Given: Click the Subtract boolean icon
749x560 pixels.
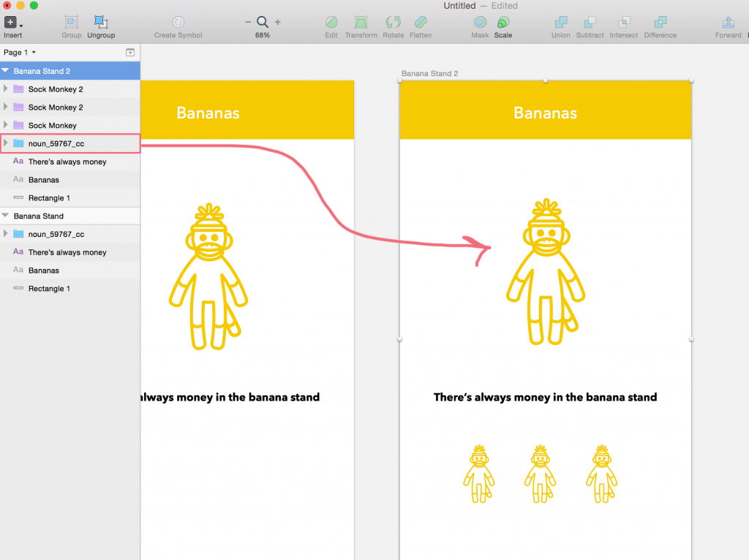Looking at the screenshot, I should (x=590, y=23).
